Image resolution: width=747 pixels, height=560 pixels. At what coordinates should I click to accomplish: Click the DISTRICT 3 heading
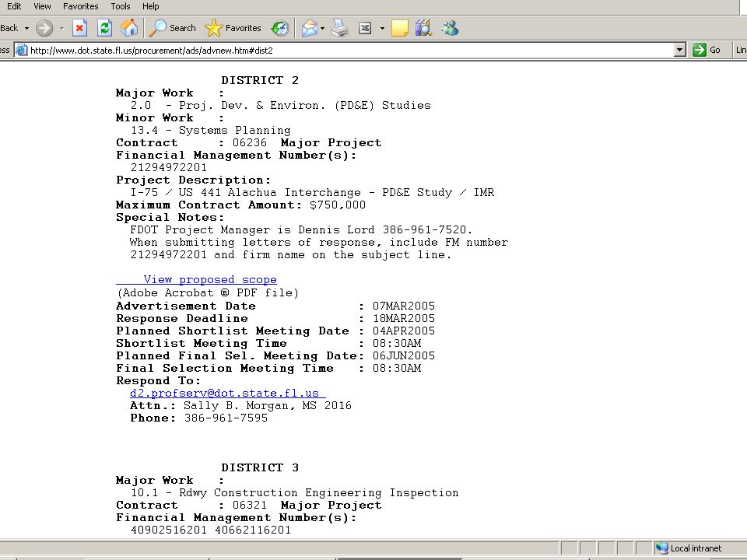click(260, 467)
